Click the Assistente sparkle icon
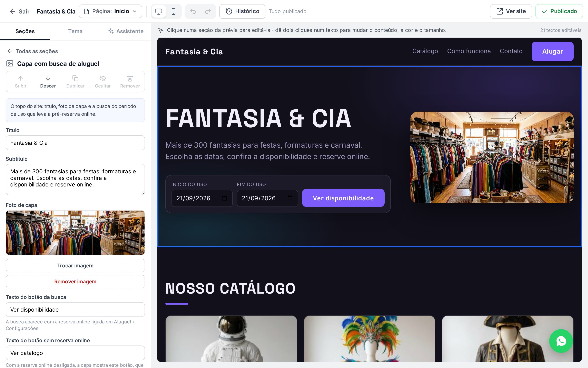 [111, 31]
